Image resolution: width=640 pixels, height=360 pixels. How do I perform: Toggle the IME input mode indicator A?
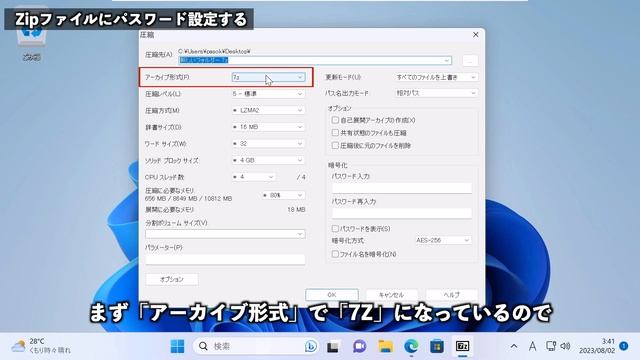(x=533, y=346)
